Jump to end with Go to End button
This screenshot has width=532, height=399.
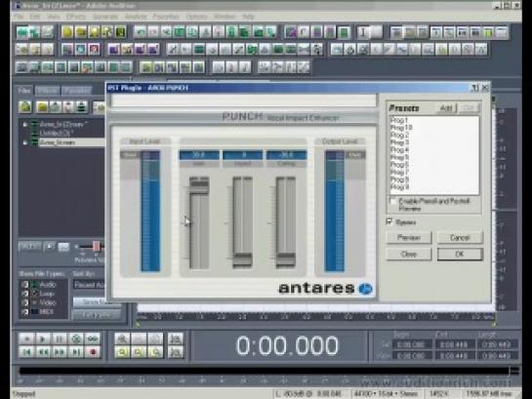[76, 352]
